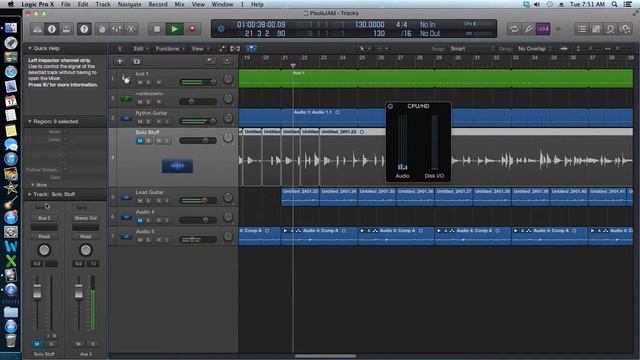Screen dimensions: 640x360
Task: Click the red Record button
Action: coord(192,29)
